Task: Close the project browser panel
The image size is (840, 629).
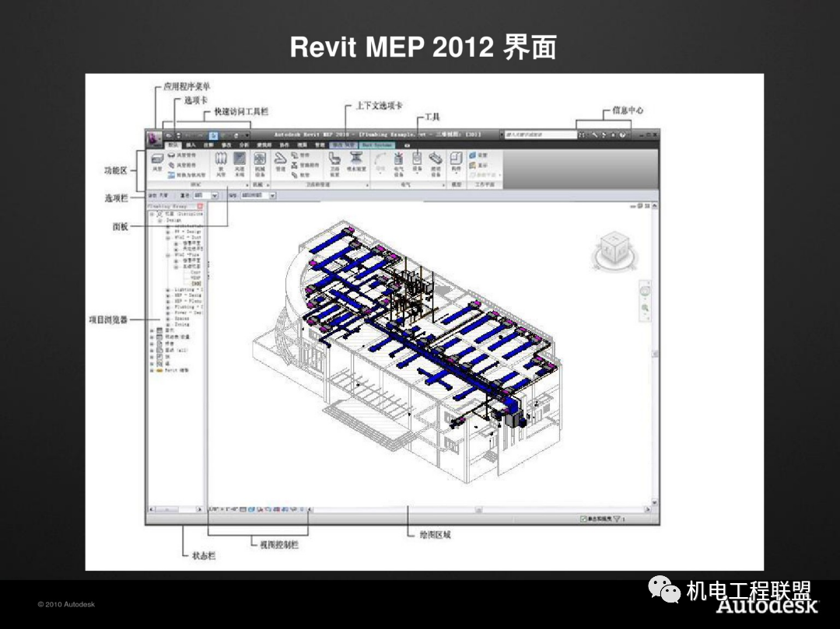Action: [x=200, y=206]
